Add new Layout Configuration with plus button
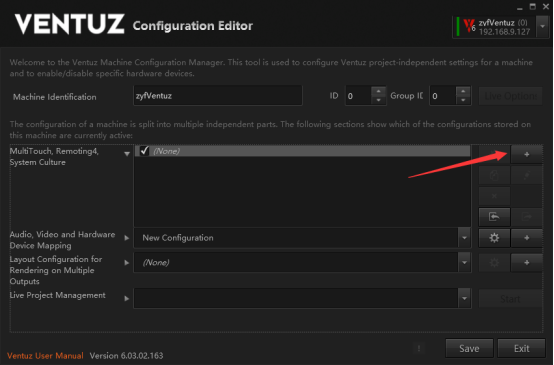 click(x=526, y=263)
